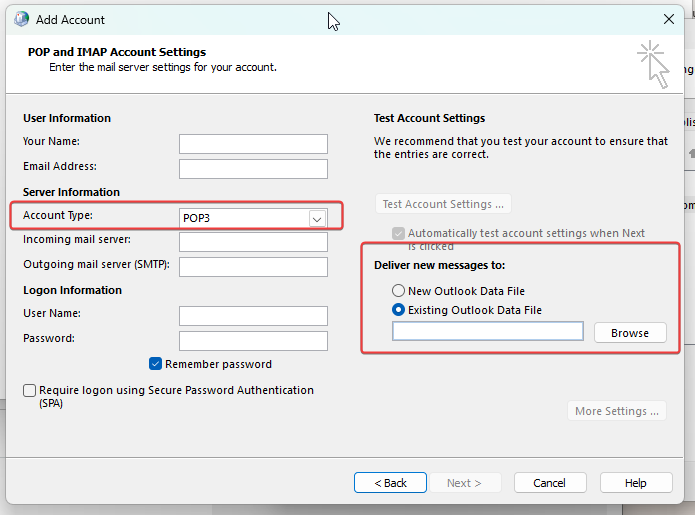Viewport: 695px width, 515px height.
Task: Click the Outgoing mail server SMTP field
Action: click(253, 267)
